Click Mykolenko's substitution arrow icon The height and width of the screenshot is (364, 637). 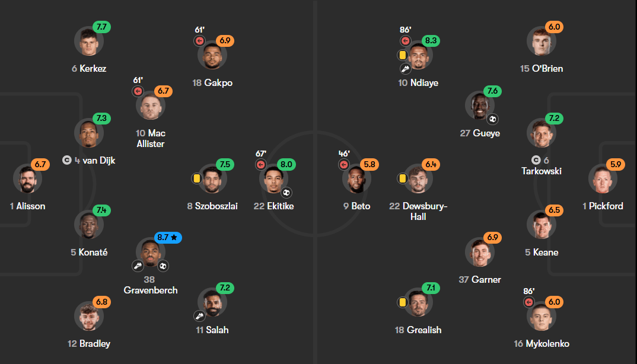click(x=528, y=302)
